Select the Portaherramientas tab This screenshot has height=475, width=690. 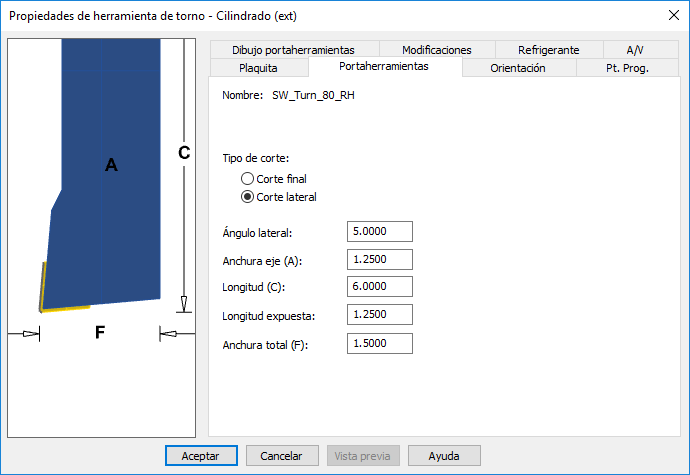[x=384, y=66]
